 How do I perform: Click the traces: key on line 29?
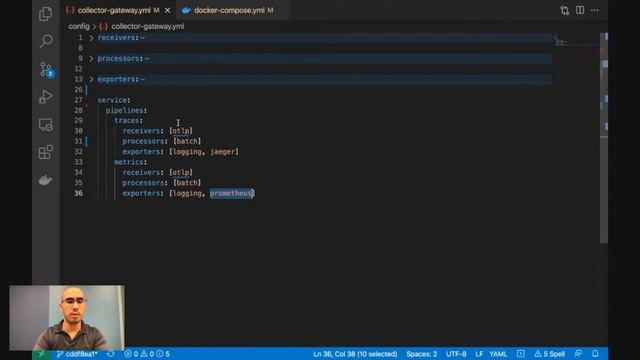pos(129,120)
